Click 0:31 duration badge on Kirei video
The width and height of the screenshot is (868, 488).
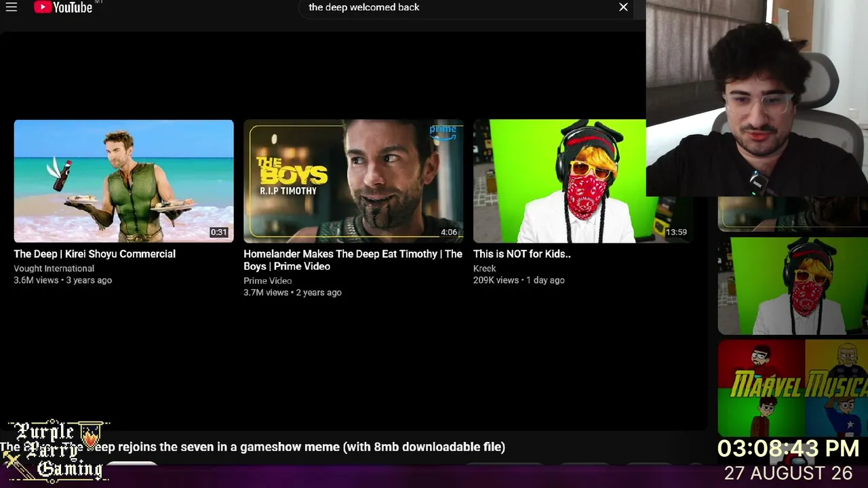click(218, 232)
